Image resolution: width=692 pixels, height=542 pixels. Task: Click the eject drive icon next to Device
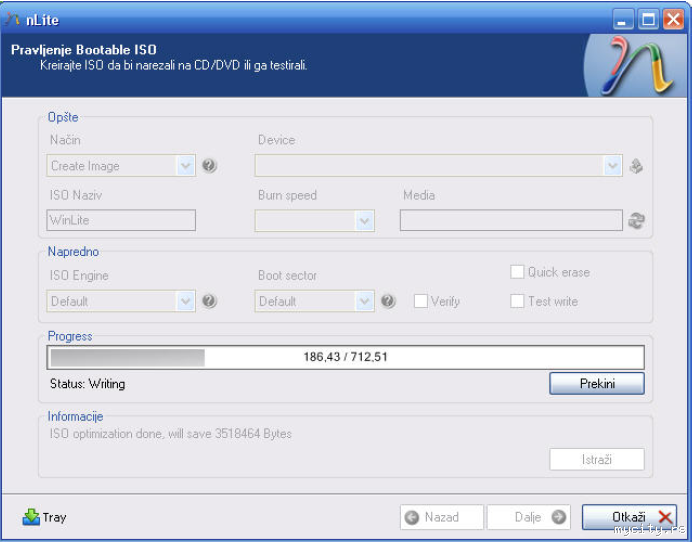(636, 166)
